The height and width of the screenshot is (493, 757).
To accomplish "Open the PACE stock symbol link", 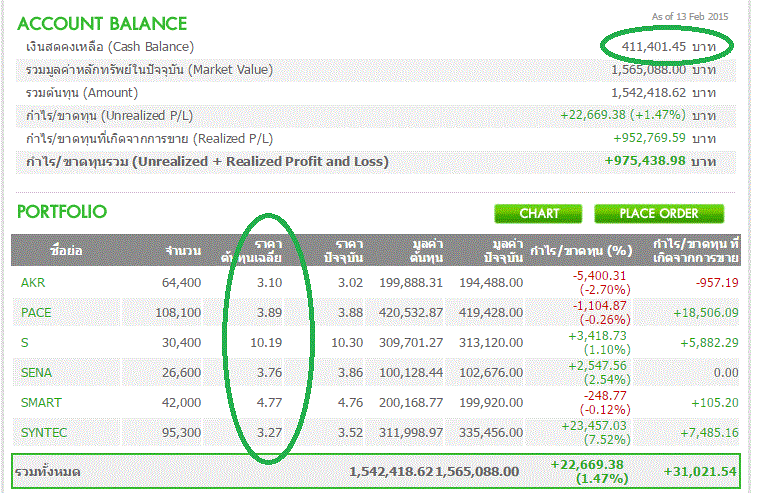I will pyautogui.click(x=36, y=313).
